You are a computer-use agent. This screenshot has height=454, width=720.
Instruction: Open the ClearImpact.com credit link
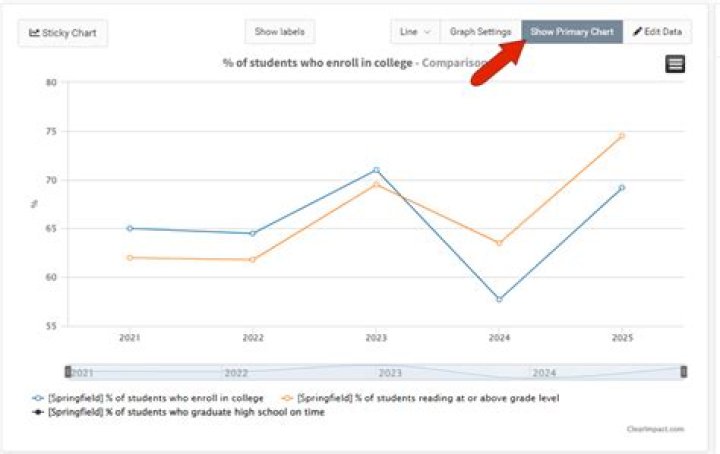655,429
